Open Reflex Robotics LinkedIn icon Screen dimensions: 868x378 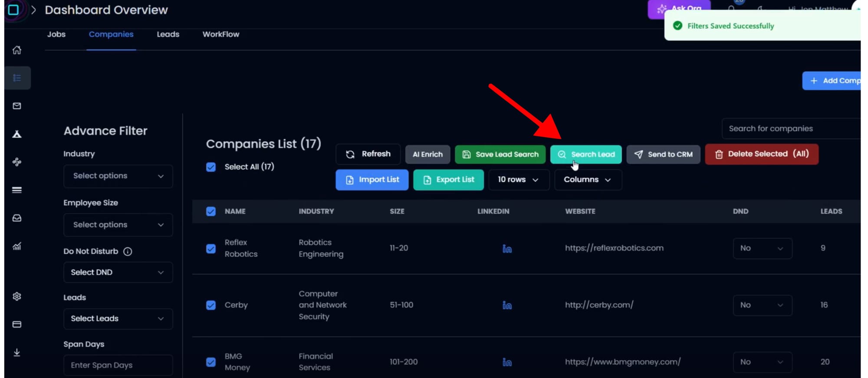coord(507,249)
